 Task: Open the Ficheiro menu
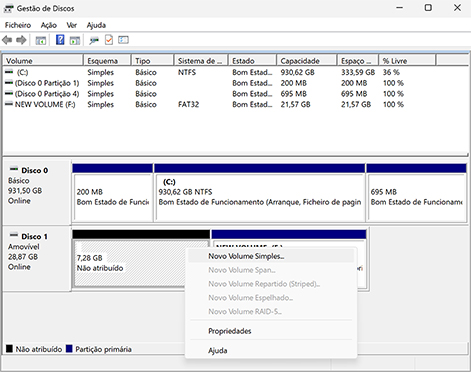tap(18, 25)
